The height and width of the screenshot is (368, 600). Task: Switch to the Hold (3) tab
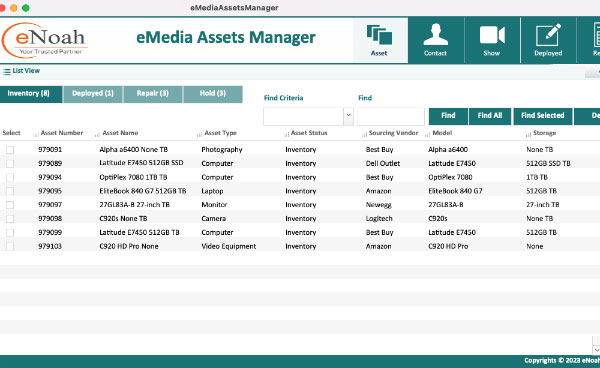pyautogui.click(x=213, y=94)
